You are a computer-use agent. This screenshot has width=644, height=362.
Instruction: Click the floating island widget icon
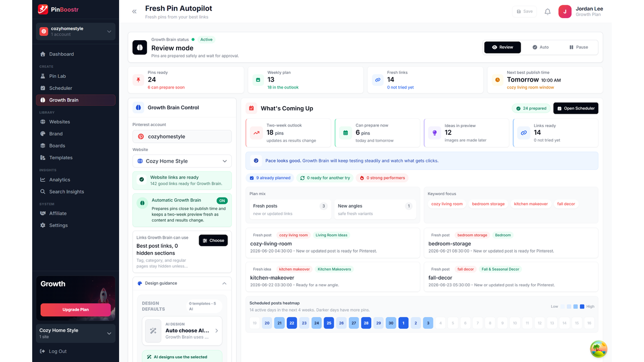tap(598, 349)
